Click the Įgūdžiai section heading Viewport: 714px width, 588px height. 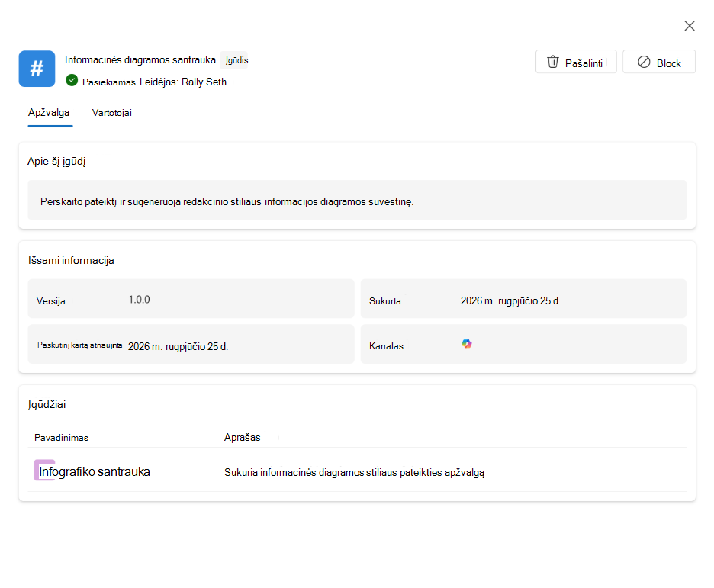pos(47,405)
